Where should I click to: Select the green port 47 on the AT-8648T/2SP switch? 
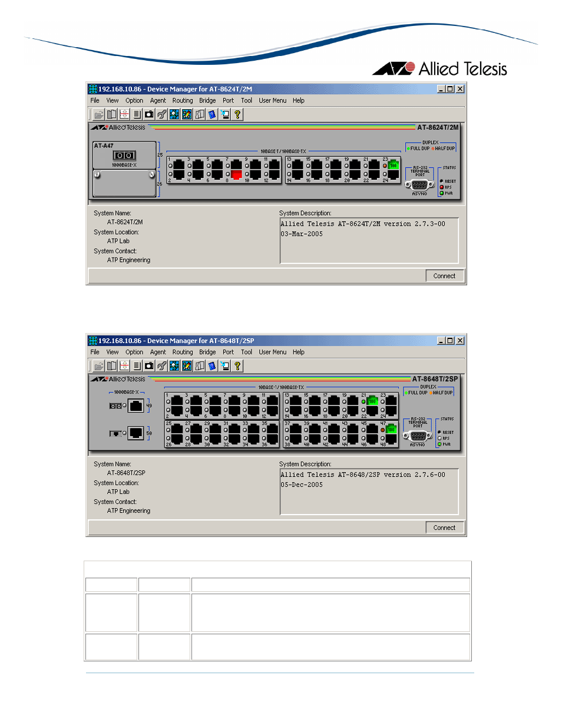[x=391, y=430]
